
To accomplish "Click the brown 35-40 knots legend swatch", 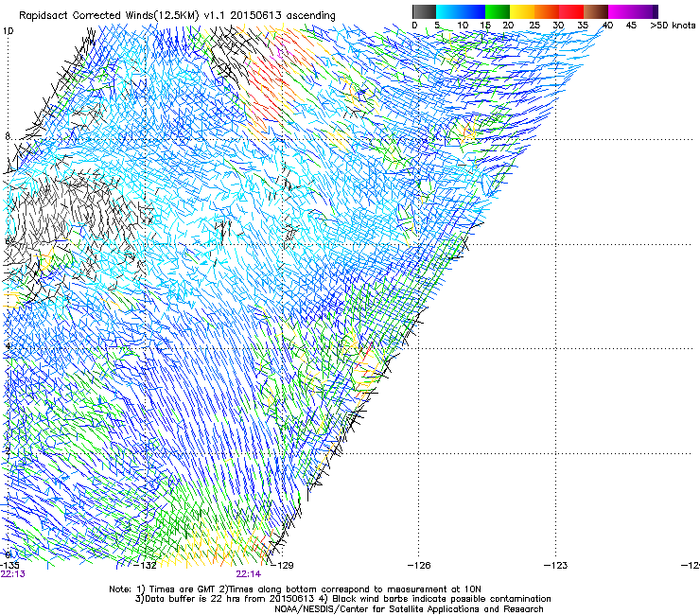I will 596,11.
